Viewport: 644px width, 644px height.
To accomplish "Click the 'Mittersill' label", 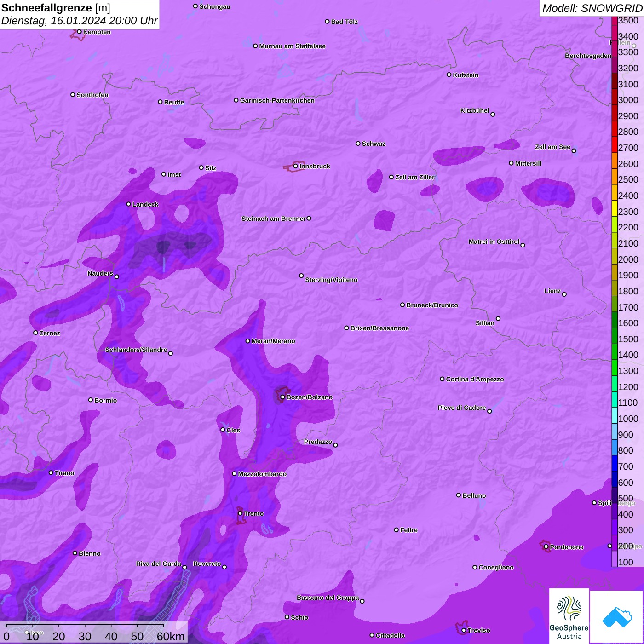I will click(x=528, y=163).
